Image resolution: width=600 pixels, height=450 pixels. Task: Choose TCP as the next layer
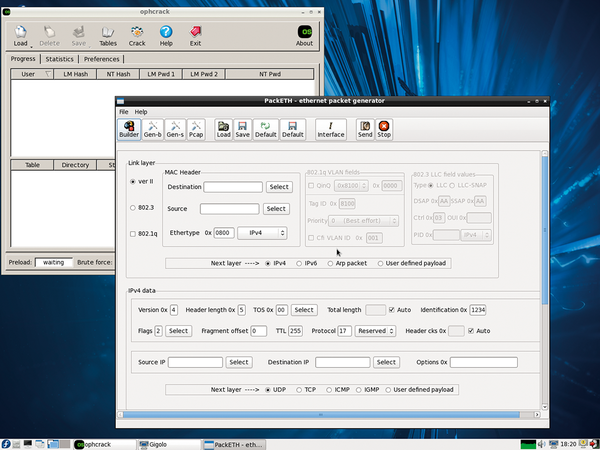pos(298,389)
